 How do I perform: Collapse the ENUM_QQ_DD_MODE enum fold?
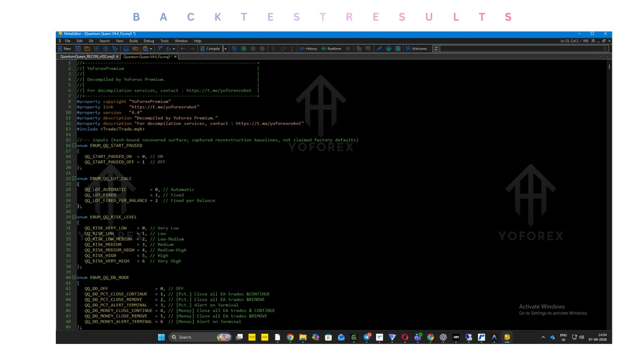[74, 278]
